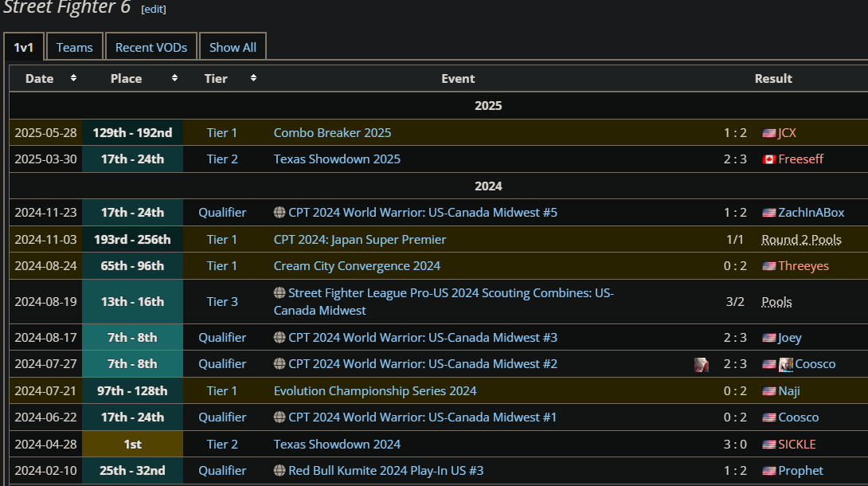The width and height of the screenshot is (868, 486).
Task: Click the Threeyes opponent name
Action: coord(803,266)
